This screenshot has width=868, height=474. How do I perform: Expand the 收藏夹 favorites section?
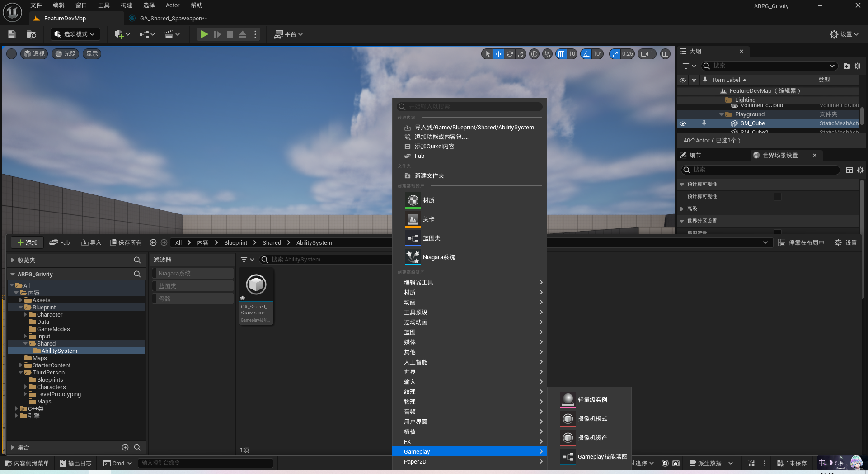point(13,261)
